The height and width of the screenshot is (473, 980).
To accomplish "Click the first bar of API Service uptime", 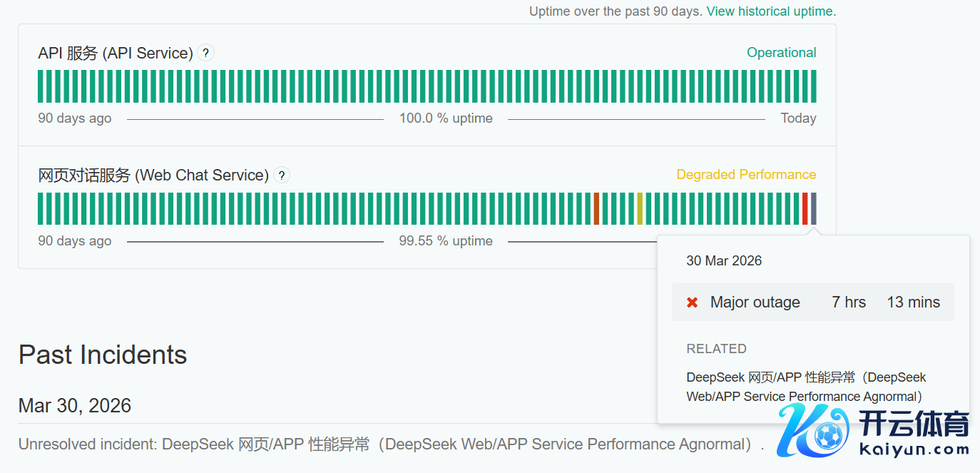I will 41,86.
